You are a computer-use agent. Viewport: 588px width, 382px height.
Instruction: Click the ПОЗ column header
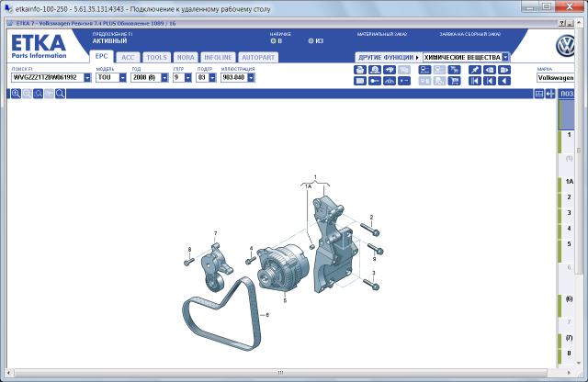click(566, 94)
